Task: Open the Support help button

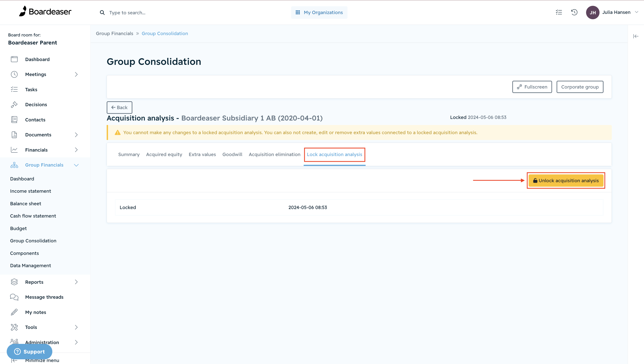Action: [x=30, y=351]
